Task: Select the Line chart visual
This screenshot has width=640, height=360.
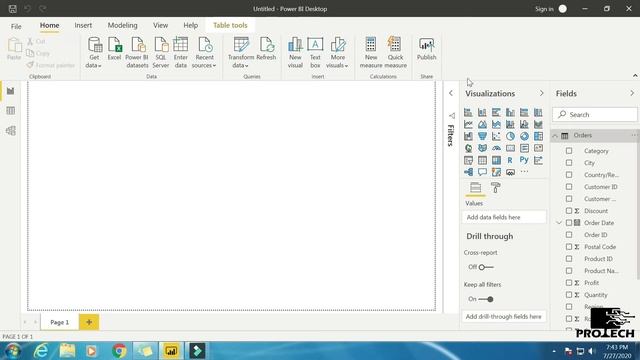Action: pos(468,124)
